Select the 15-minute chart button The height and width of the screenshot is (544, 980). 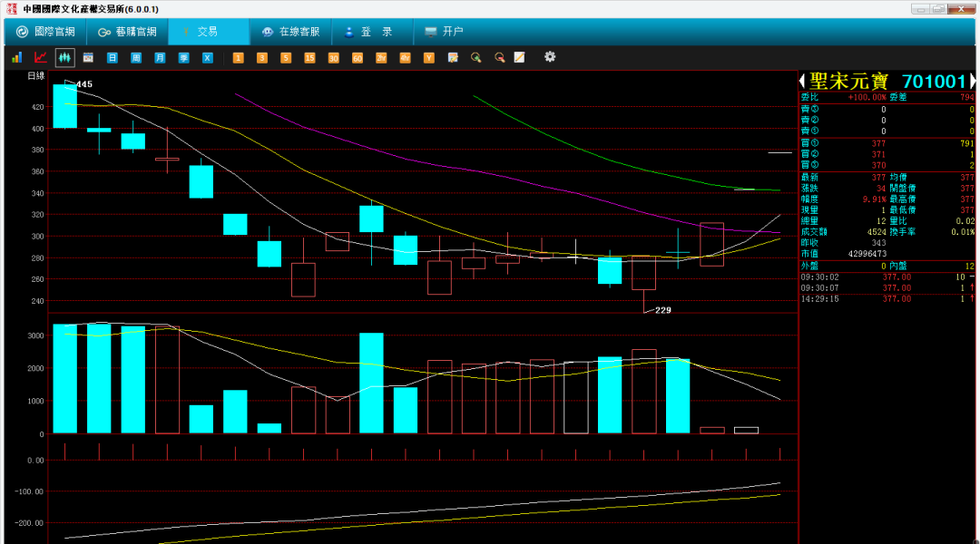click(x=309, y=57)
